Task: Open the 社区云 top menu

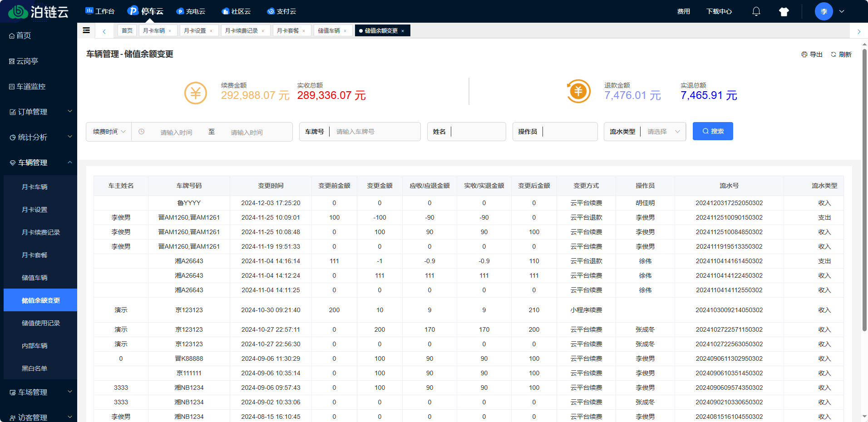Action: pos(236,11)
